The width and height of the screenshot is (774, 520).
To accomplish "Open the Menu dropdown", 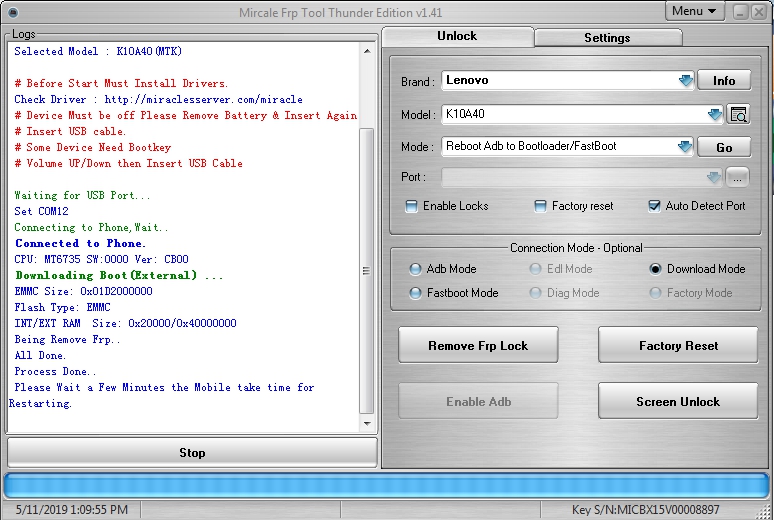I will (x=695, y=11).
